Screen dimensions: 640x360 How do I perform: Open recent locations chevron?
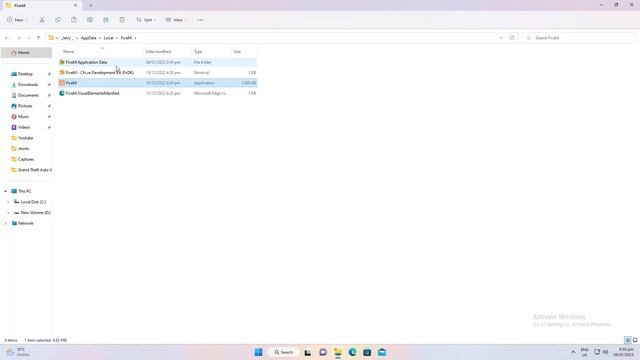click(29, 38)
